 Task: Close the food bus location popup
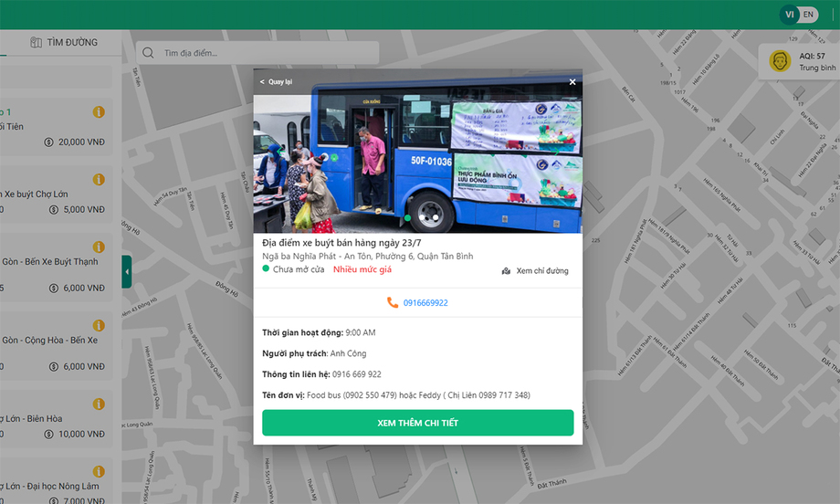coord(572,82)
